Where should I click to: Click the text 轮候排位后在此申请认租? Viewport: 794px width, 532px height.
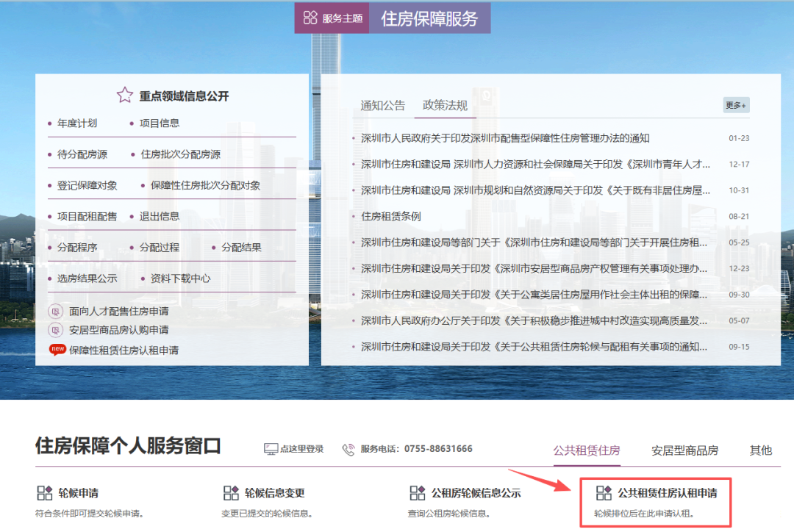pyautogui.click(x=644, y=514)
